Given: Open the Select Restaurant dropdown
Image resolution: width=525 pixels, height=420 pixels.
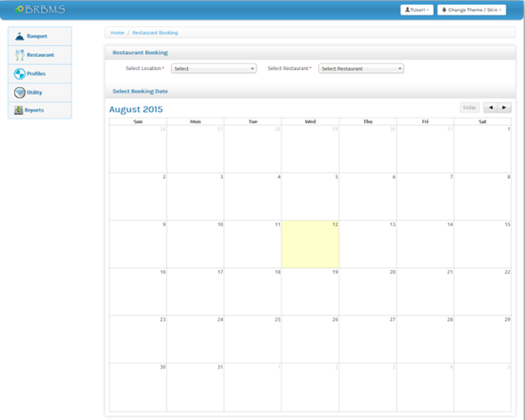Looking at the screenshot, I should (x=361, y=68).
